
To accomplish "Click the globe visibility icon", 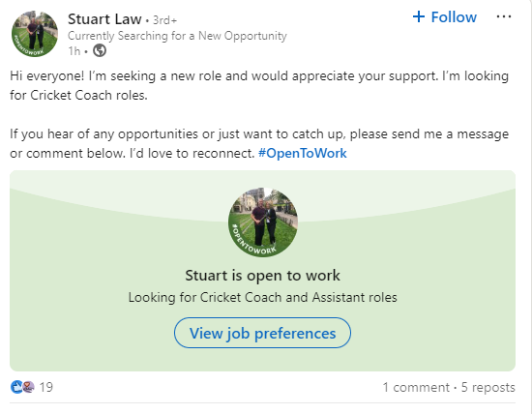I will click(x=100, y=50).
